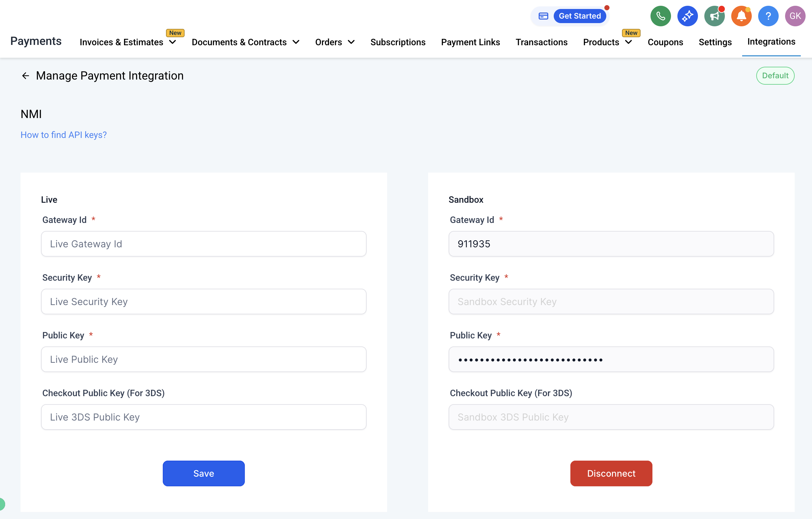Click the back arrow beside Manage Payment Integration

click(25, 76)
